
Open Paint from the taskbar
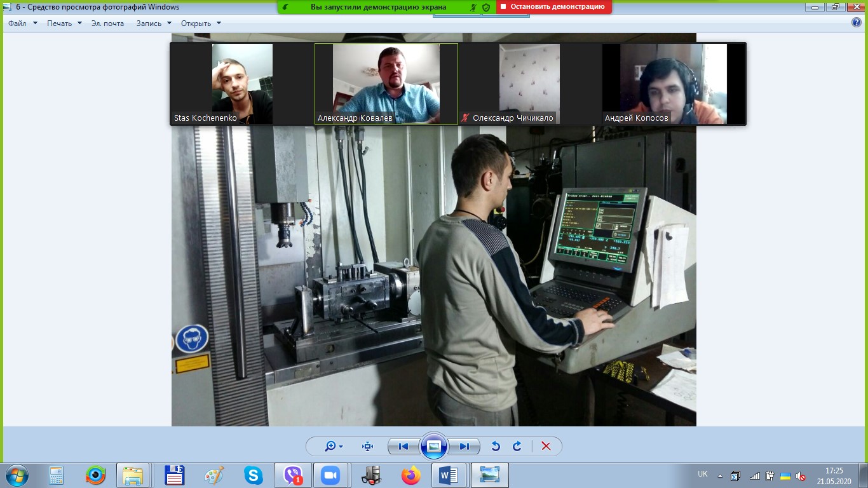click(214, 475)
